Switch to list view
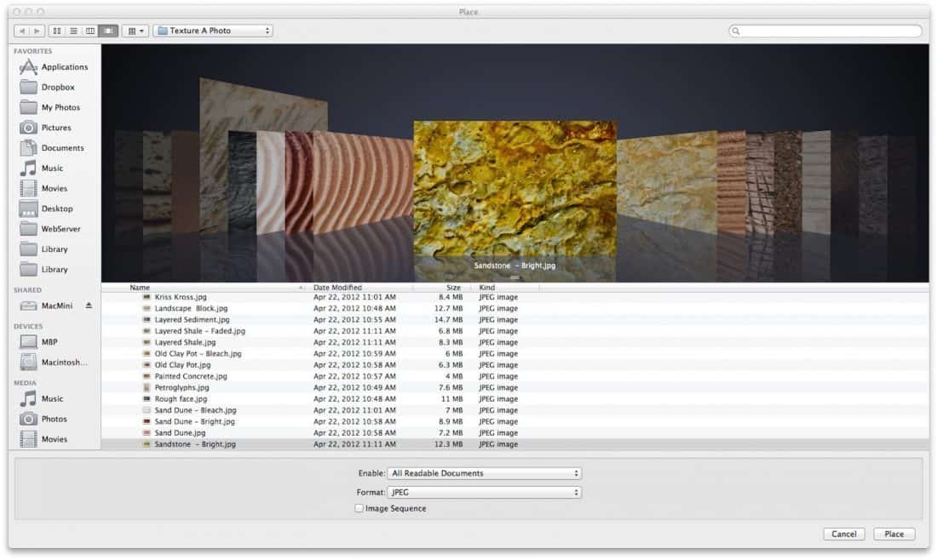937x560 pixels. click(x=72, y=30)
